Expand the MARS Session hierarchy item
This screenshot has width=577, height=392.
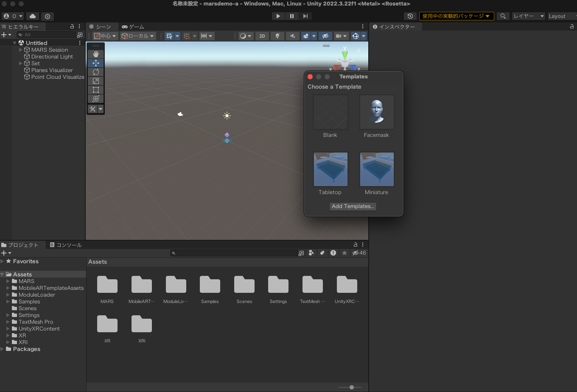point(21,50)
